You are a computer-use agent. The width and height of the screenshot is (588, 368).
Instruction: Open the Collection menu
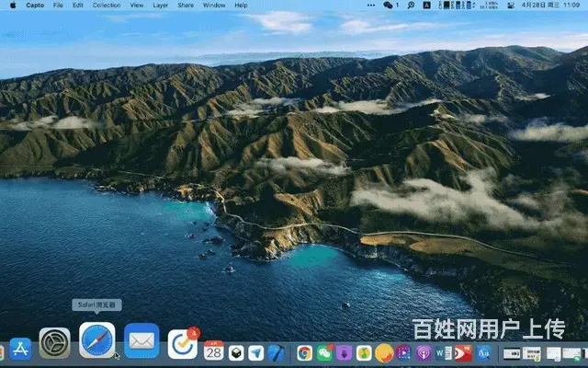pyautogui.click(x=107, y=6)
